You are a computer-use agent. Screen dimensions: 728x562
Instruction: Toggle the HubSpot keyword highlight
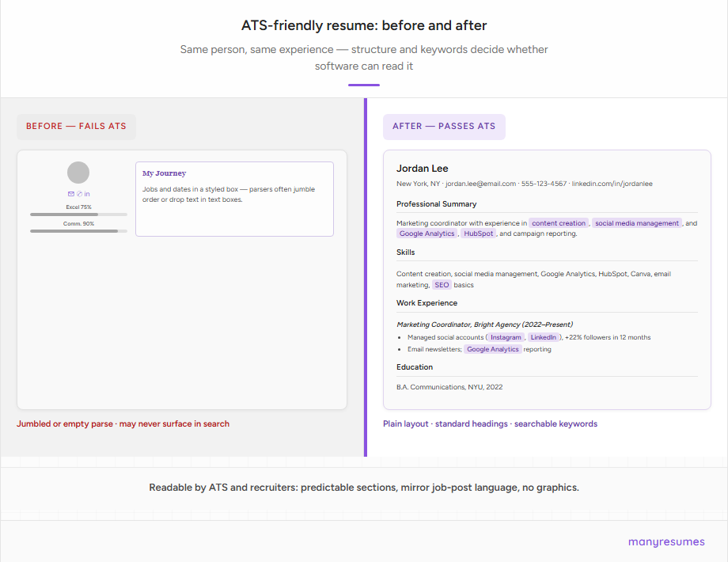(x=478, y=234)
